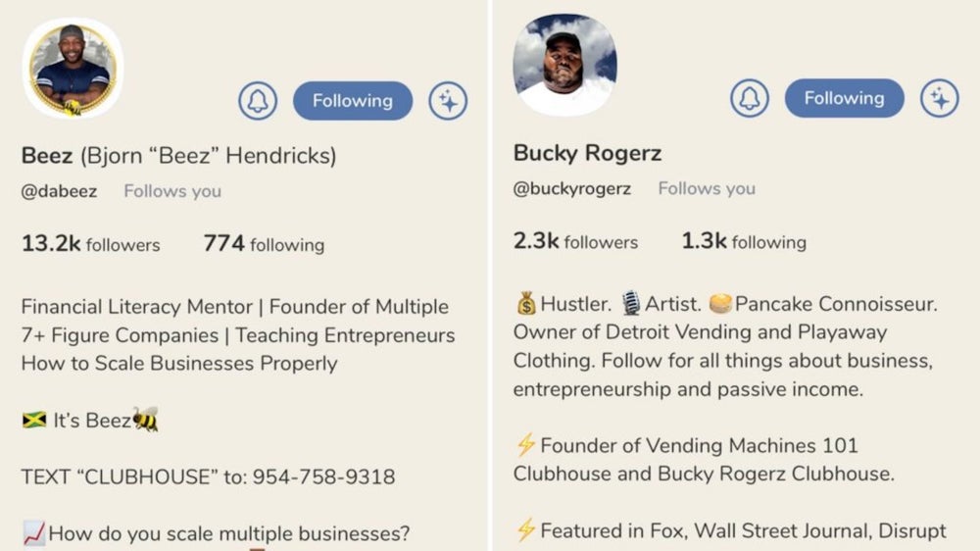Open Bucky Rogerz's profile photo

click(564, 65)
